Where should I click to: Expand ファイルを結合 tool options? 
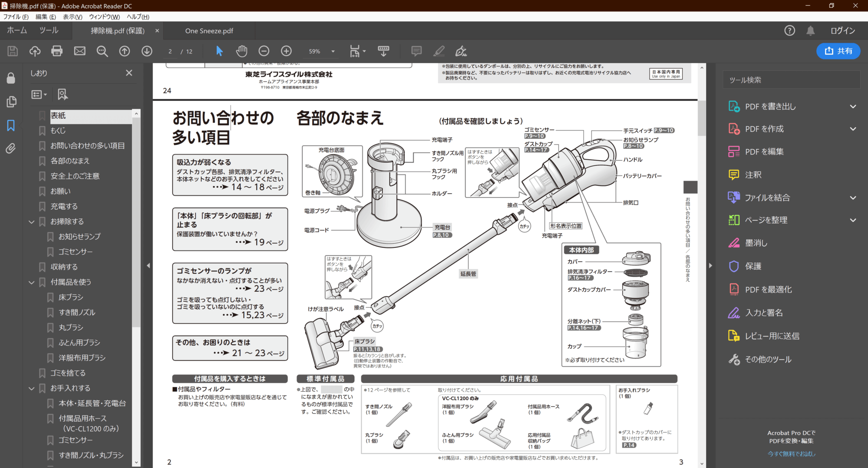853,198
